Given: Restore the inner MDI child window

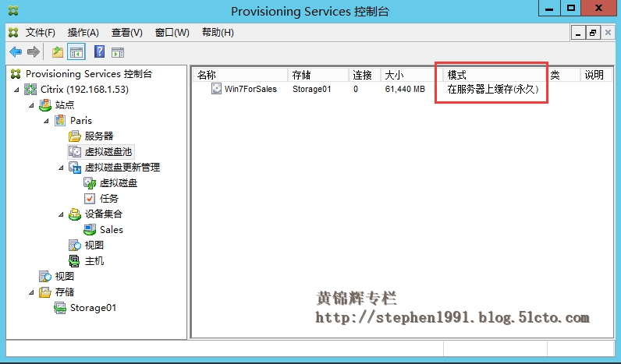Looking at the screenshot, I should coord(593,33).
